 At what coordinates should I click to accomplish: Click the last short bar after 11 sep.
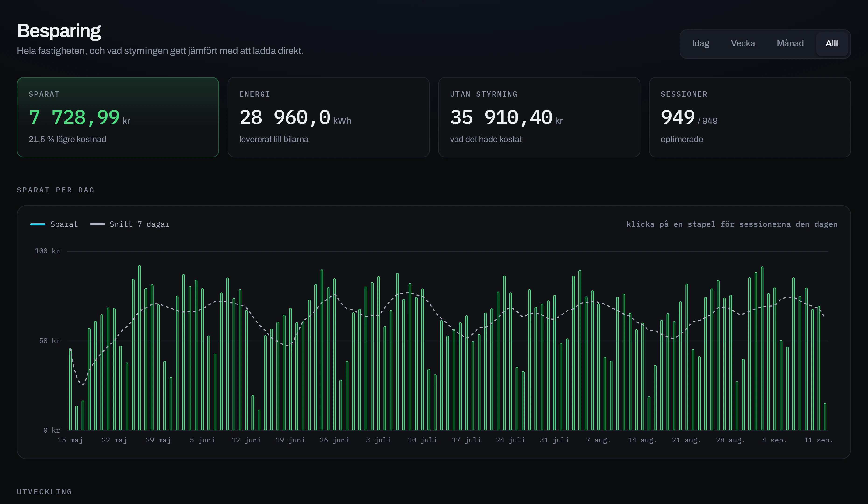(x=825, y=417)
